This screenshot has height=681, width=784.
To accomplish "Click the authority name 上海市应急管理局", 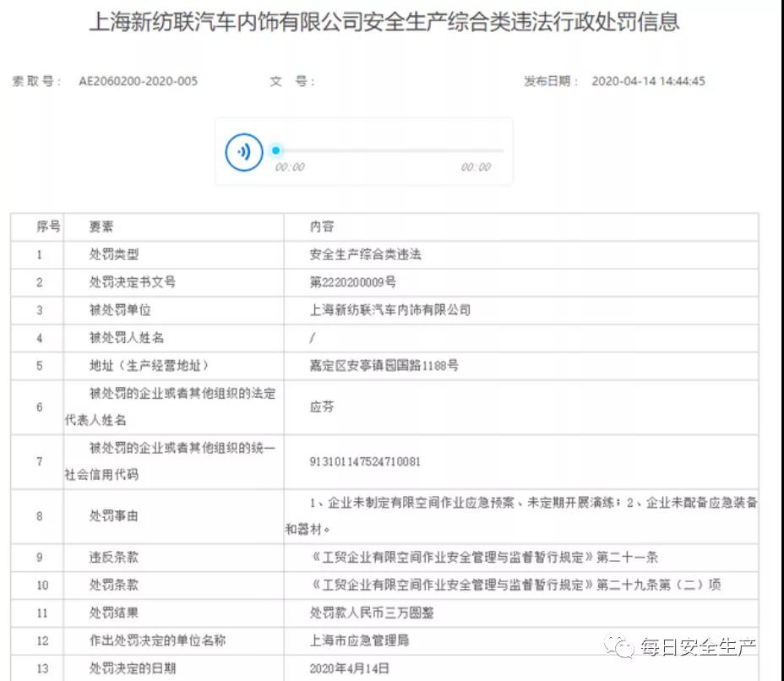I will point(360,640).
